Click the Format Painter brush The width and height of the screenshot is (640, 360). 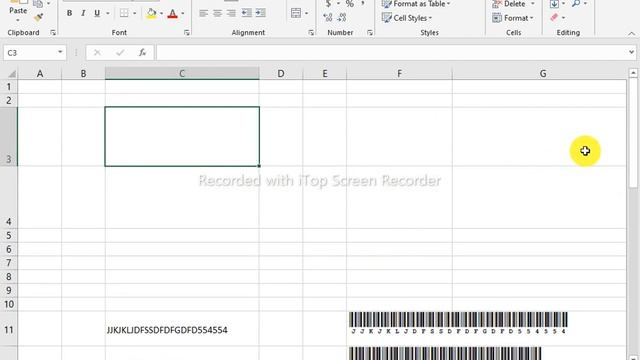39,17
